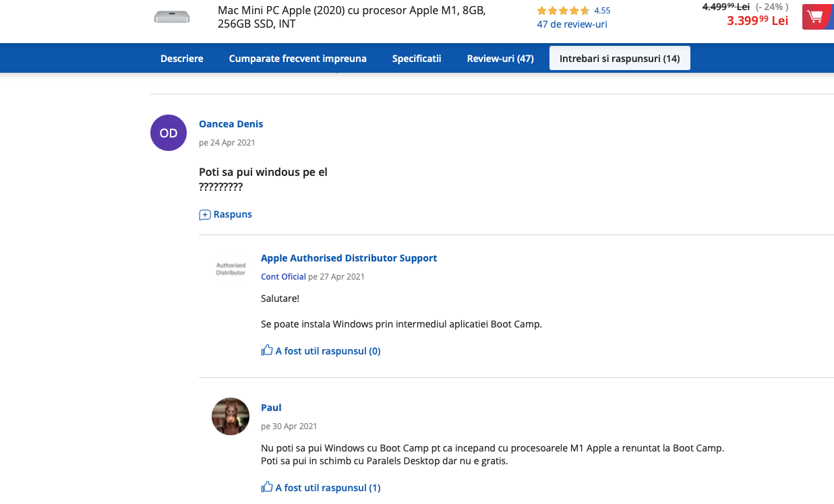The image size is (834, 504).
Task: Click thumbs-up icon with count (1)
Action: [267, 487]
